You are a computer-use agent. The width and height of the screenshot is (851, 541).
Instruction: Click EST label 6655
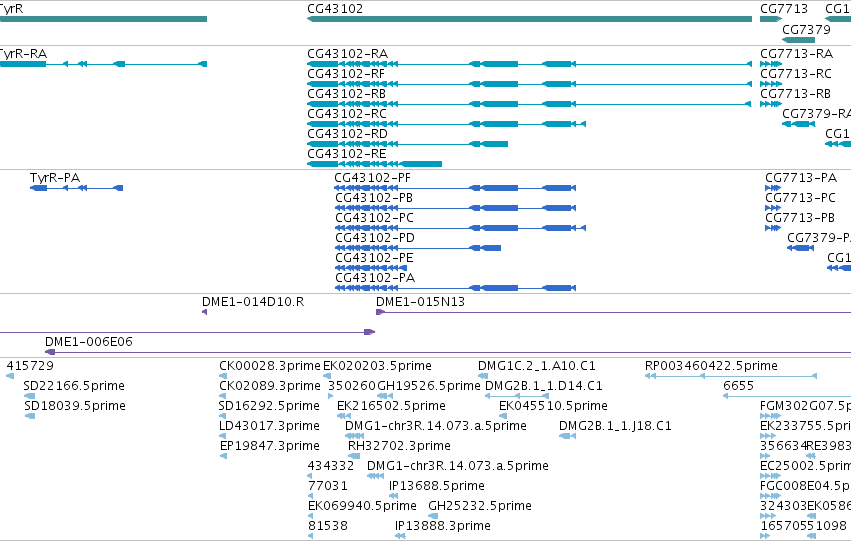pyautogui.click(x=738, y=386)
